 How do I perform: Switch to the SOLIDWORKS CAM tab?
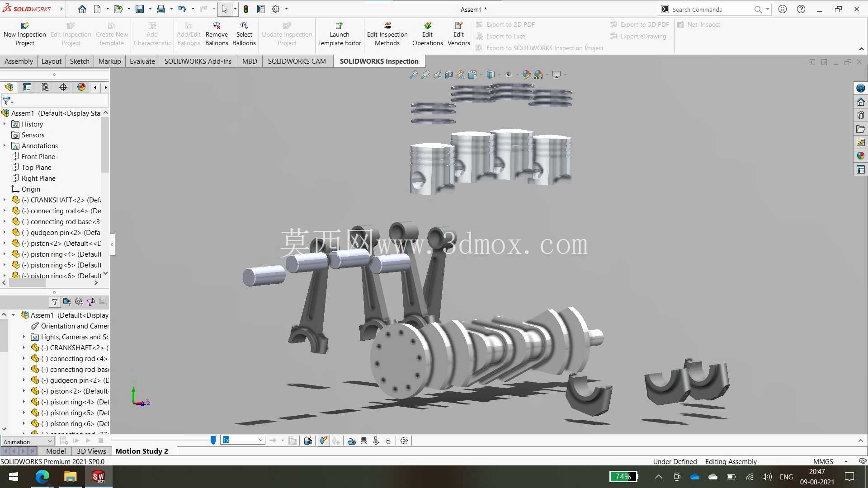297,61
